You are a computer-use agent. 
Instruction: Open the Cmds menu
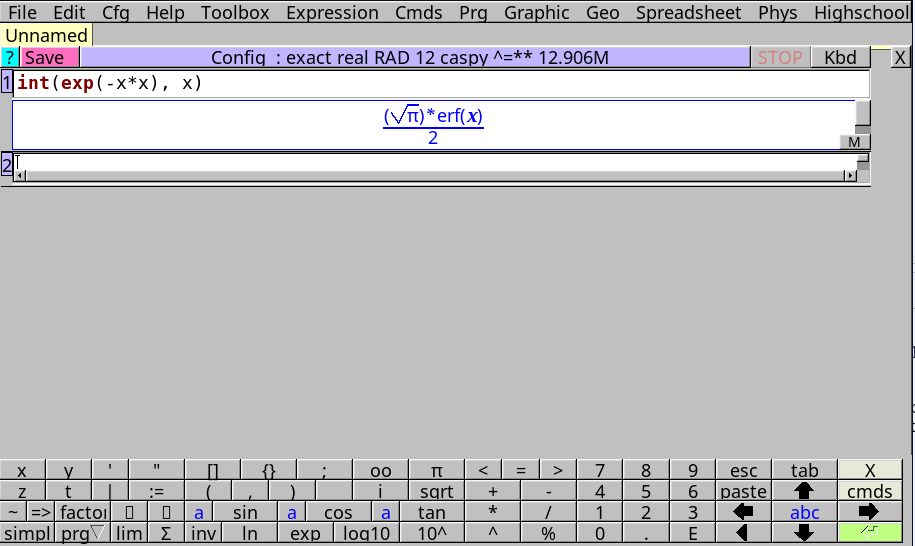[x=418, y=12]
